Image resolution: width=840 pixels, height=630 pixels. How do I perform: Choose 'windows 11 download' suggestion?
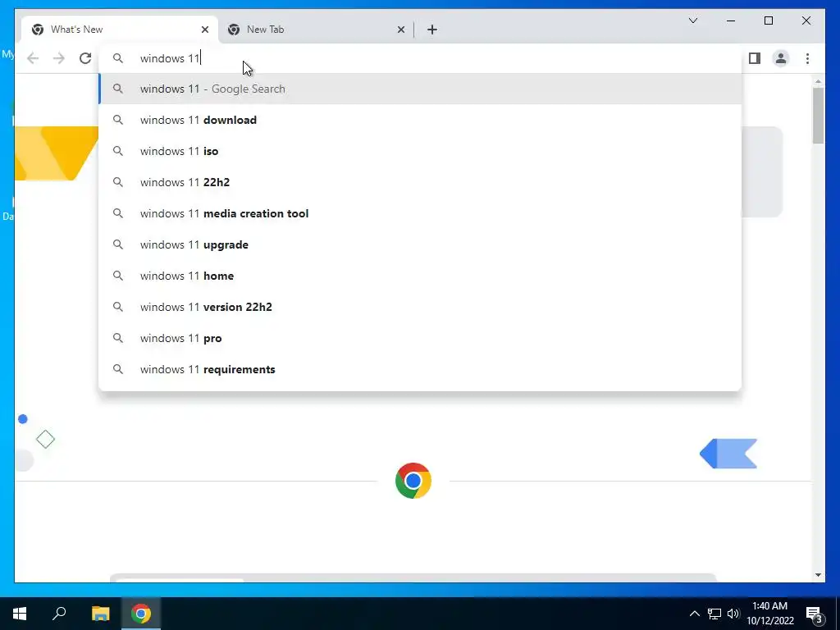click(420, 120)
